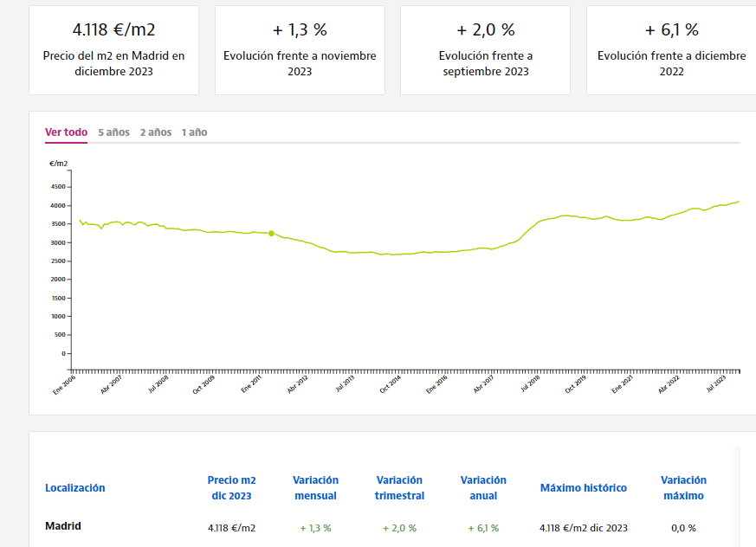
Task: Click the "Variación anual" column header
Action: pyautogui.click(x=483, y=488)
